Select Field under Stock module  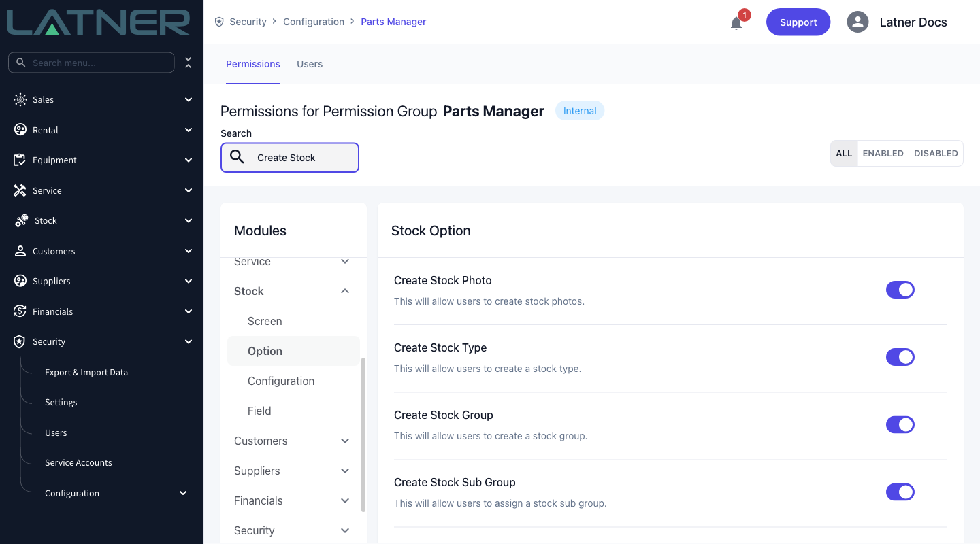tap(259, 411)
